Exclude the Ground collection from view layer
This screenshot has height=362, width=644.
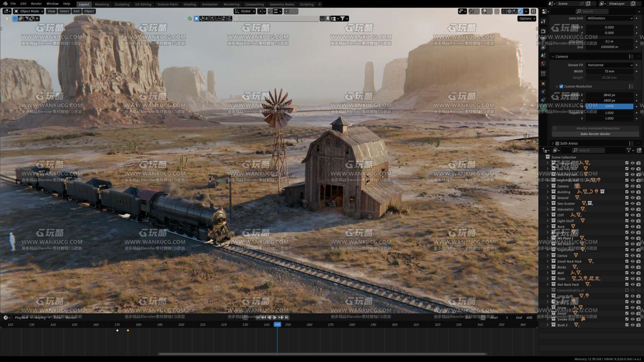627,198
